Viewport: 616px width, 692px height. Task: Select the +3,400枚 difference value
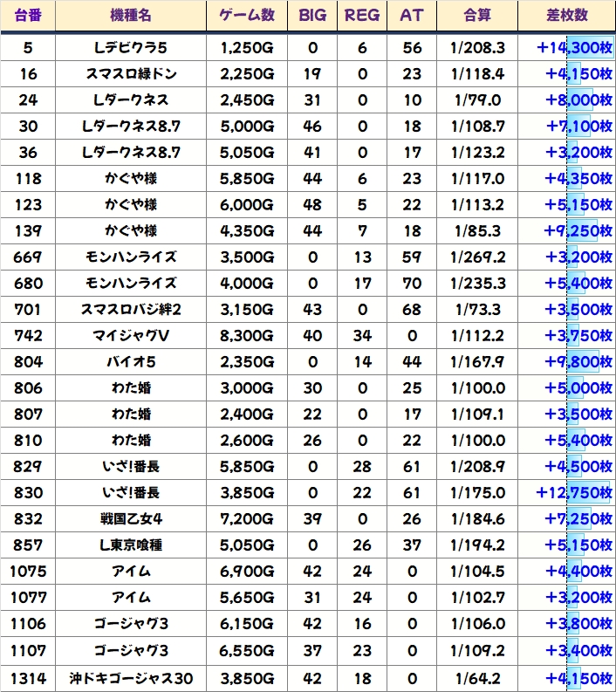[x=579, y=650]
